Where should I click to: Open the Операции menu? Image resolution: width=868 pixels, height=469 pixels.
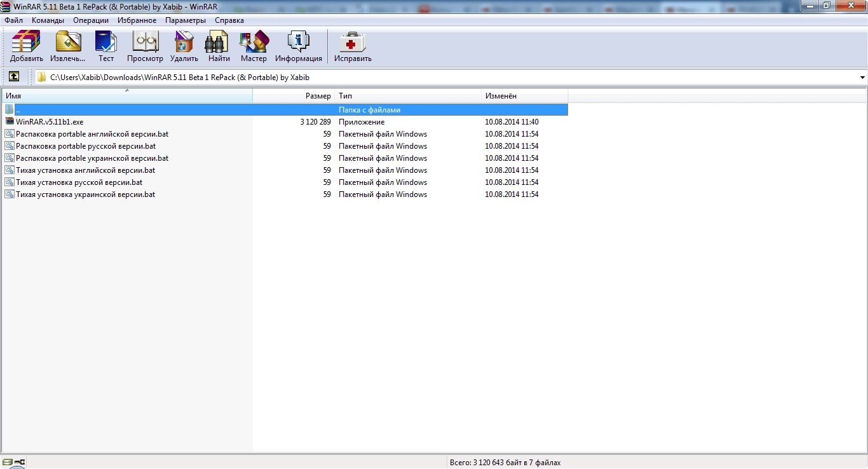pos(91,20)
